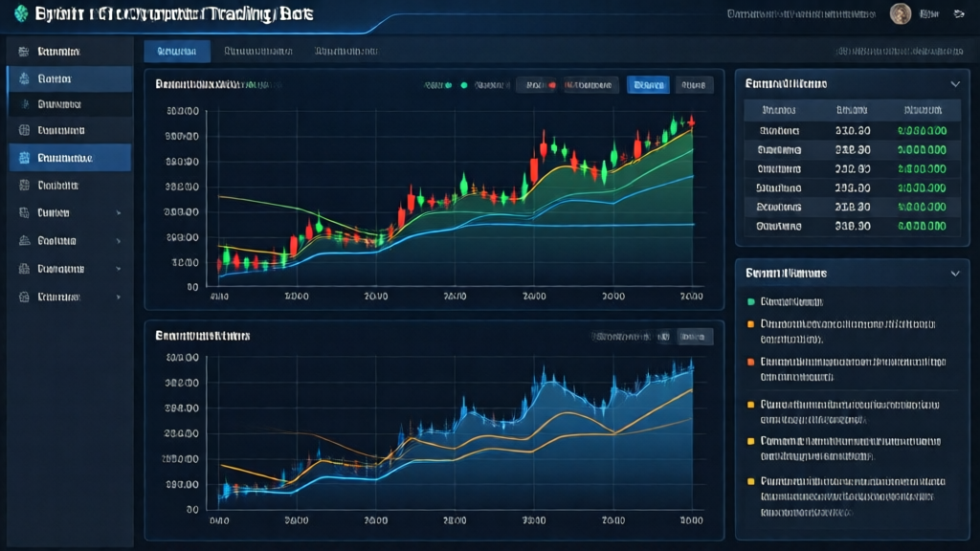This screenshot has height=551, width=980.
Task: Expand the seventh sidebar item via its chevron
Action: point(118,213)
